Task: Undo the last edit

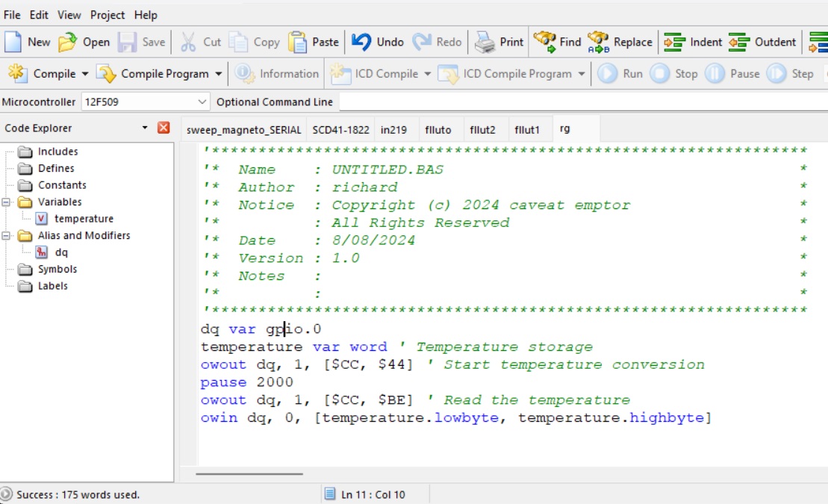Action: click(x=362, y=42)
